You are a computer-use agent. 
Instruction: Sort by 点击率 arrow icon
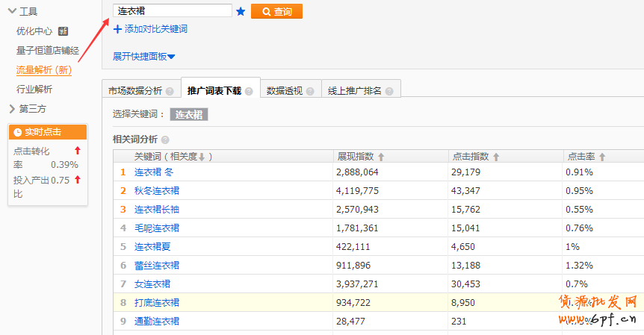point(602,157)
